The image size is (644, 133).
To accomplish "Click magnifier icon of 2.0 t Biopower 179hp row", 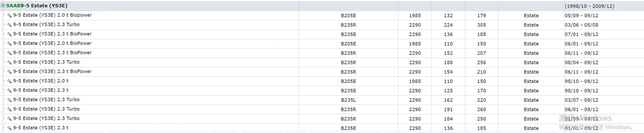I will [x=9, y=15].
